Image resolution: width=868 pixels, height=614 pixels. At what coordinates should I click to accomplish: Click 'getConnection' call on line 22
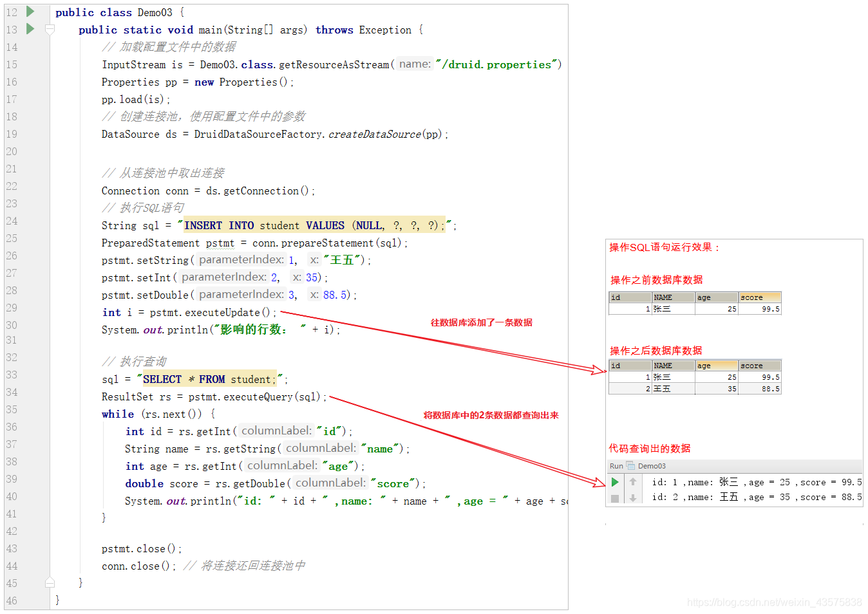(261, 191)
